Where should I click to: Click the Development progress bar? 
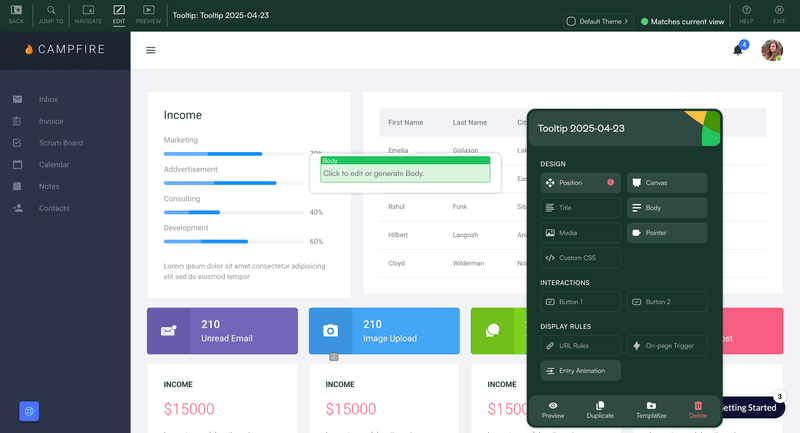(x=234, y=241)
